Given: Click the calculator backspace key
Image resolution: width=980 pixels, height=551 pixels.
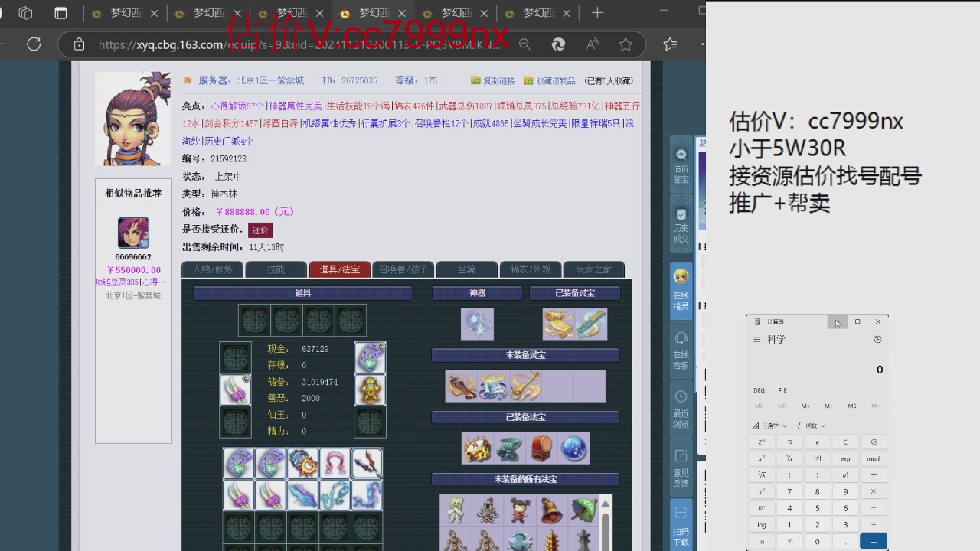Looking at the screenshot, I should (x=874, y=442).
